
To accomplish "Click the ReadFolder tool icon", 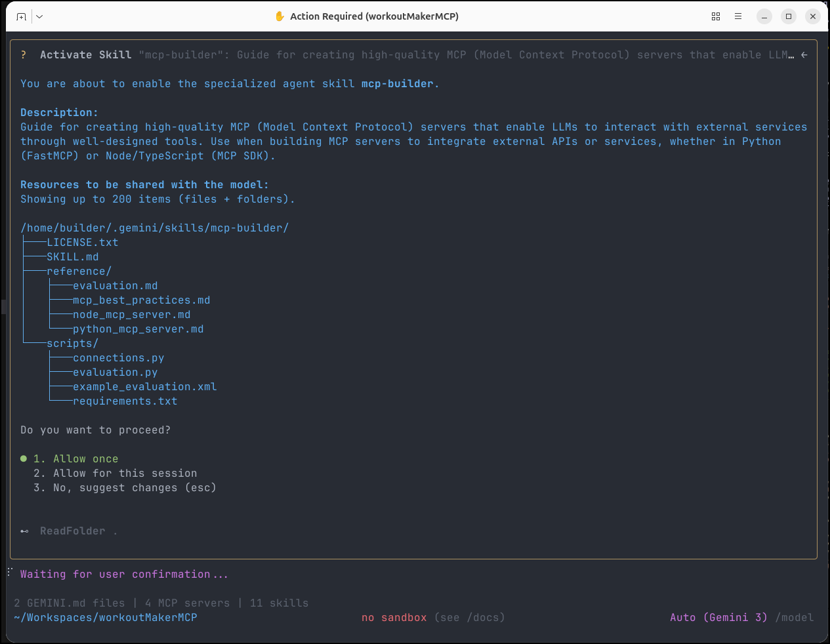I will coord(24,531).
